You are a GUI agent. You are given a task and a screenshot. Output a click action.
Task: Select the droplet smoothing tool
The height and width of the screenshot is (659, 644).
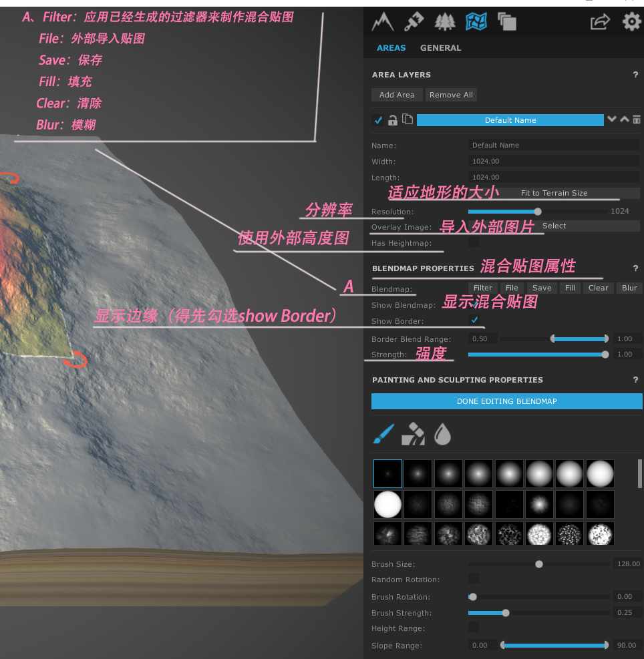point(443,433)
